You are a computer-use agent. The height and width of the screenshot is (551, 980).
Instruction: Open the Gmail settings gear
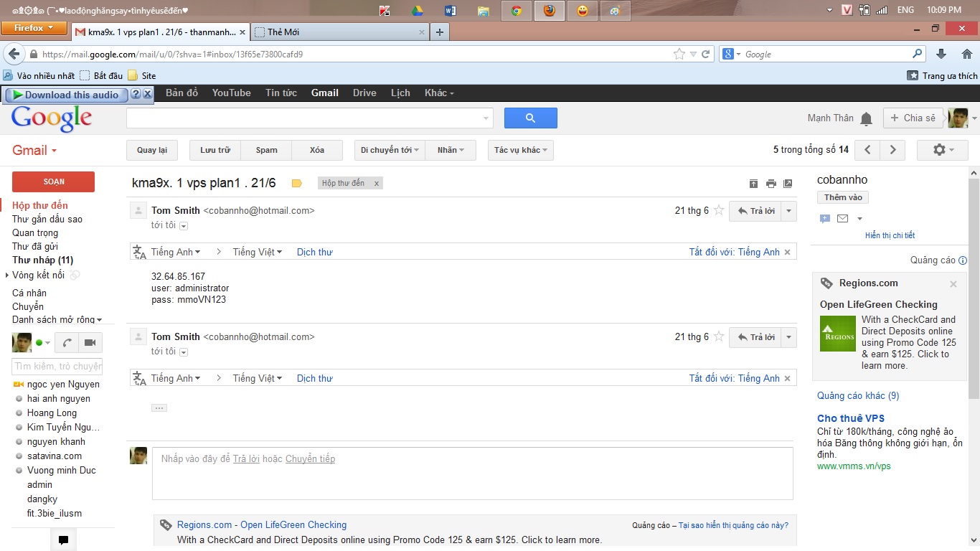tap(942, 150)
